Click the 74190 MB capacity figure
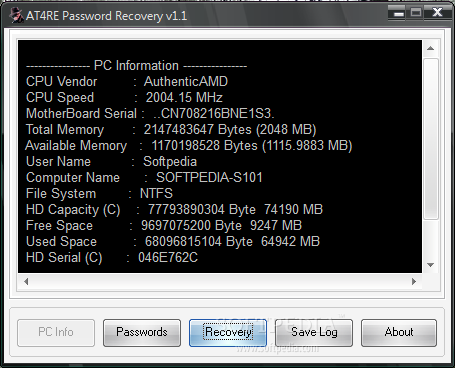The image size is (455, 368). point(293,210)
